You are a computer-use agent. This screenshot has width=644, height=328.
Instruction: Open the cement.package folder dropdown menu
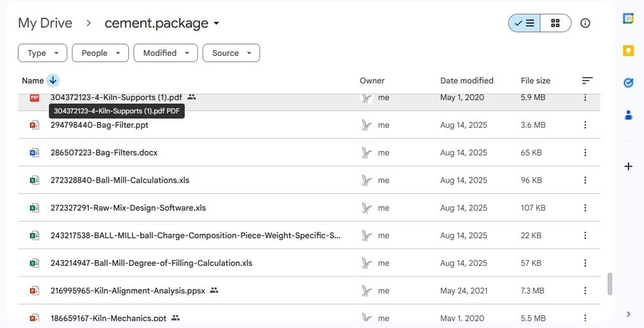point(217,24)
